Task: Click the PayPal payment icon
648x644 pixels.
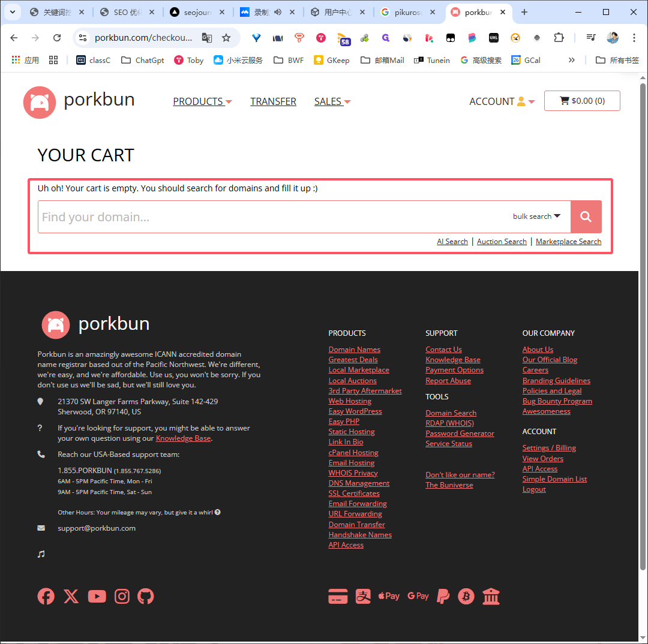Action: pyautogui.click(x=443, y=596)
